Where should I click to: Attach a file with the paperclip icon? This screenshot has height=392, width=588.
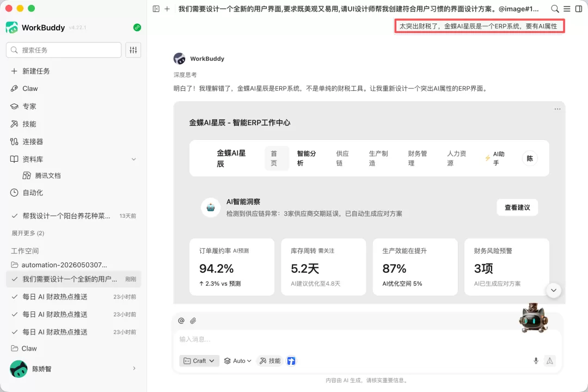click(193, 320)
